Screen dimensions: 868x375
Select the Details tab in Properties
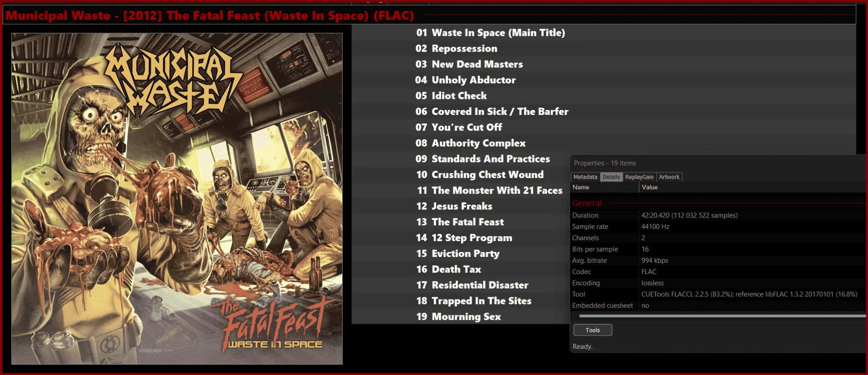pos(611,177)
